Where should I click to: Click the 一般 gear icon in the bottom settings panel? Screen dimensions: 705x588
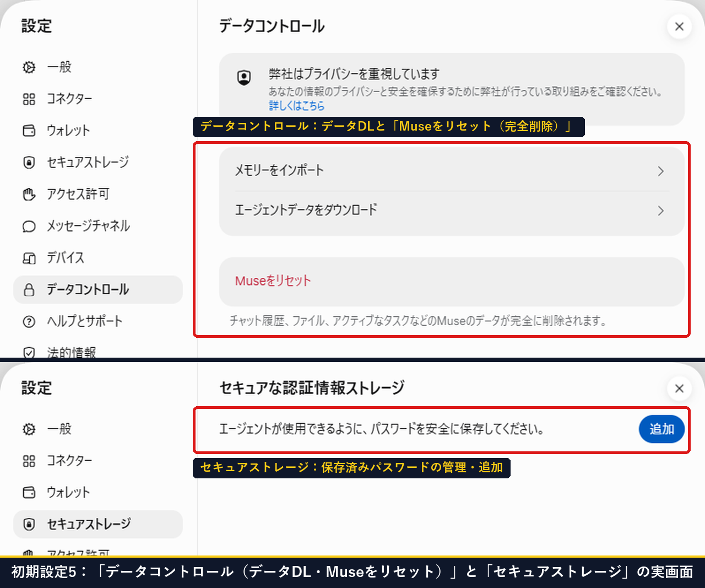(29, 429)
